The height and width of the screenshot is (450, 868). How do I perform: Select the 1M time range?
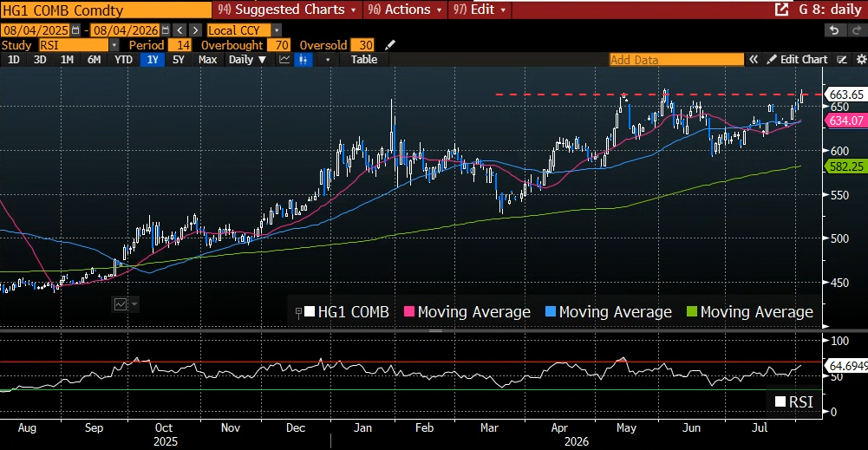click(67, 59)
